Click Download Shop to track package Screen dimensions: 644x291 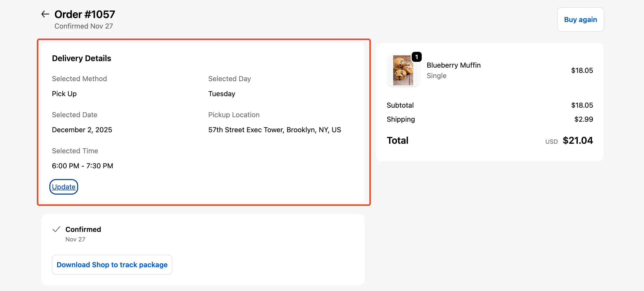coord(112,265)
